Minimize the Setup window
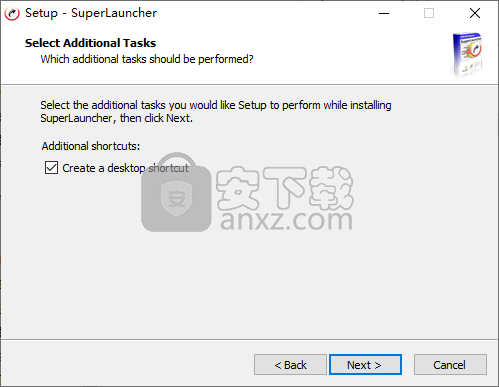Viewport: 499px width, 387px height. coord(384,13)
